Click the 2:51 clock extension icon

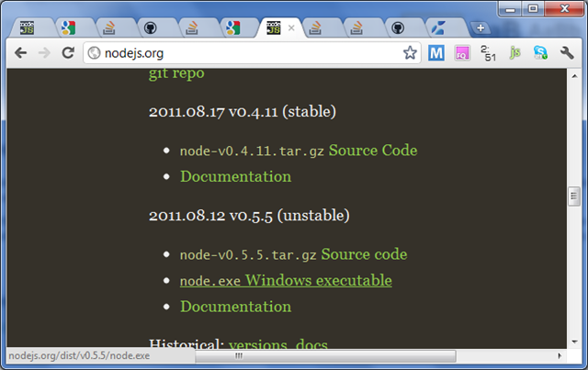[x=488, y=53]
